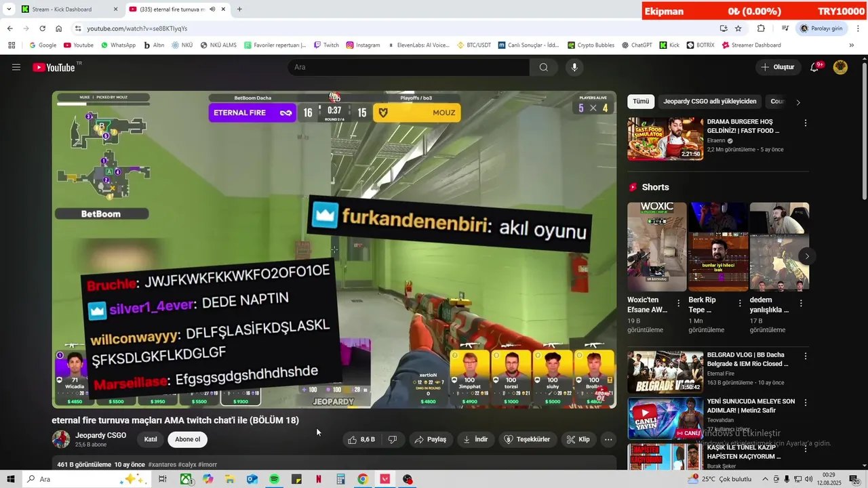Image resolution: width=868 pixels, height=488 pixels.
Task: Download video with İndir button
Action: click(x=476, y=439)
